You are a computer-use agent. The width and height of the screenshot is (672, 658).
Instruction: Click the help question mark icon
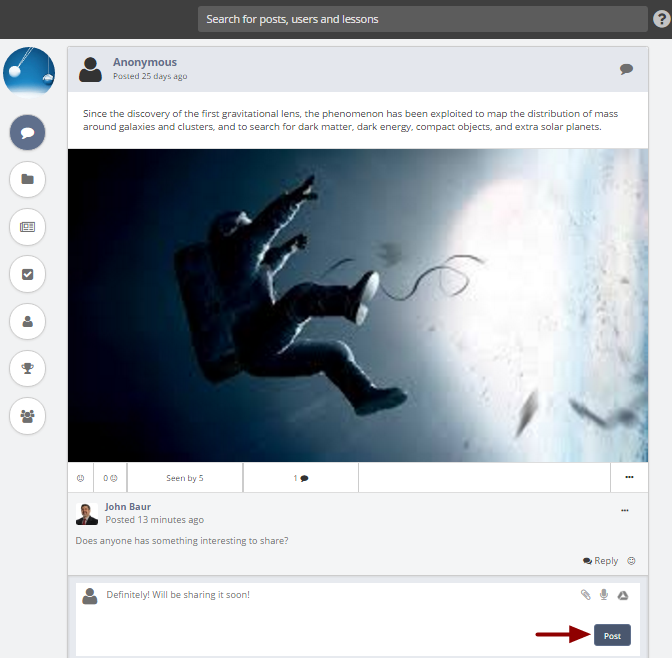661,19
